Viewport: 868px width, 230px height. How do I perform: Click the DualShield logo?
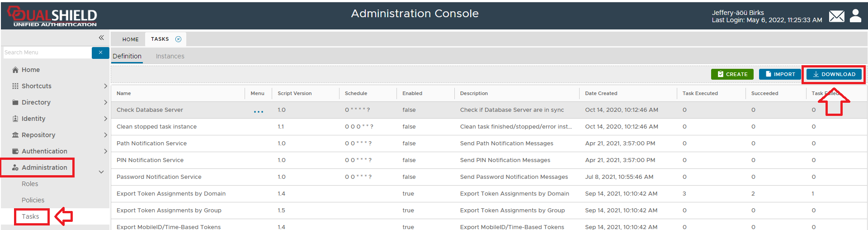click(52, 17)
